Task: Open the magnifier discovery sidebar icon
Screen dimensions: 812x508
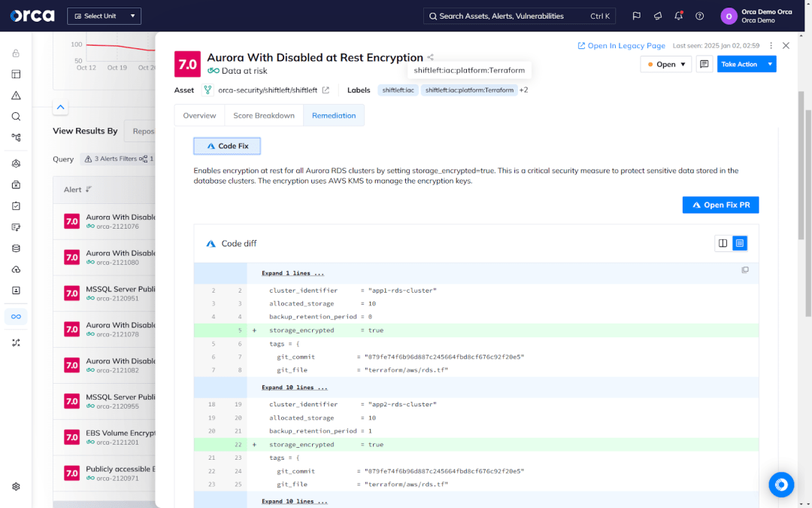Action: click(16, 117)
